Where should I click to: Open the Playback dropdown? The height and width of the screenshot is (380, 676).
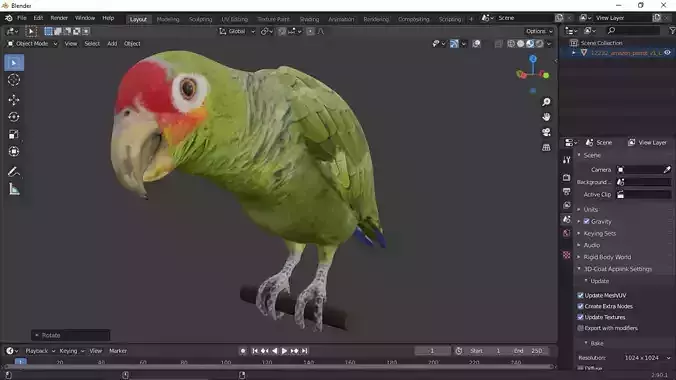(40, 351)
